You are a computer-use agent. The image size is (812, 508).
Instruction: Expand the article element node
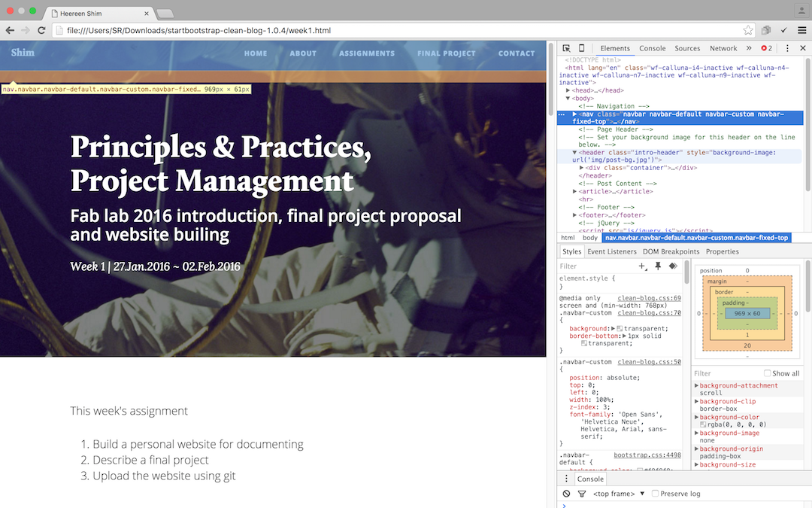(574, 191)
